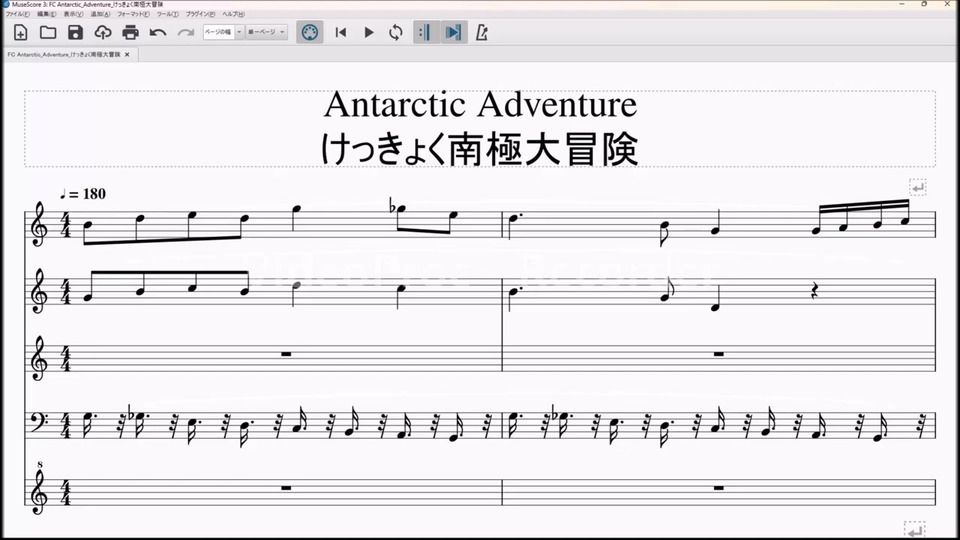Create a new score with the toolbar icon

[20, 32]
